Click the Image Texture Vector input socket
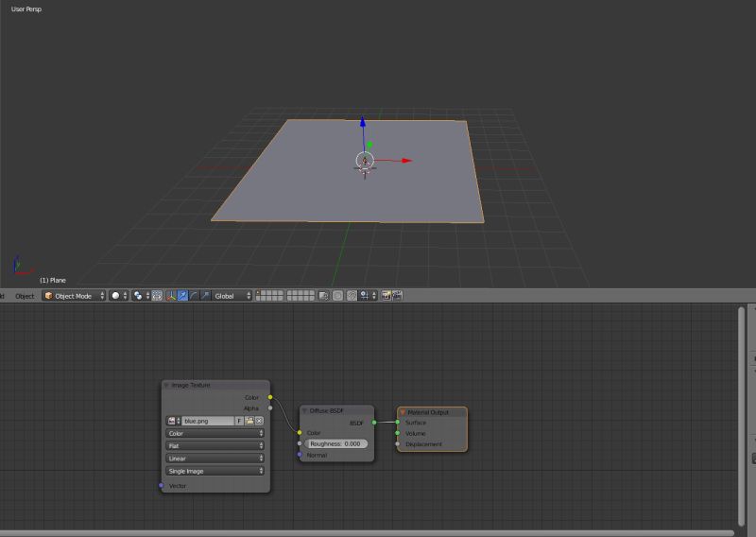This screenshot has height=537, width=756. pyautogui.click(x=161, y=485)
